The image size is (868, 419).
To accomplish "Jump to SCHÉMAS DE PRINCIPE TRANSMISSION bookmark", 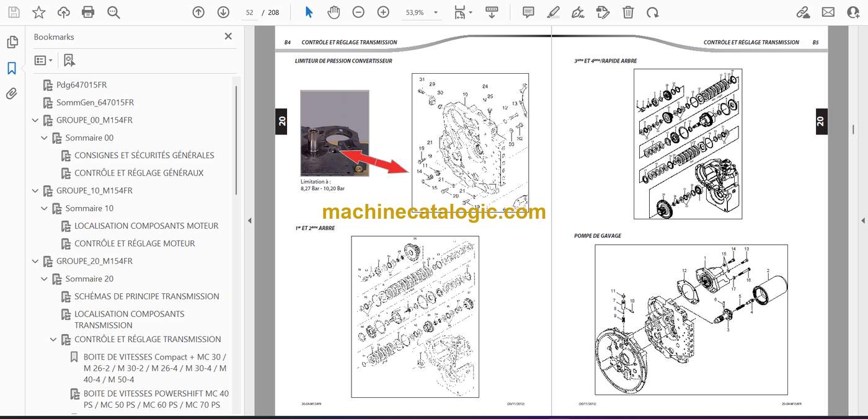I will pos(147,296).
